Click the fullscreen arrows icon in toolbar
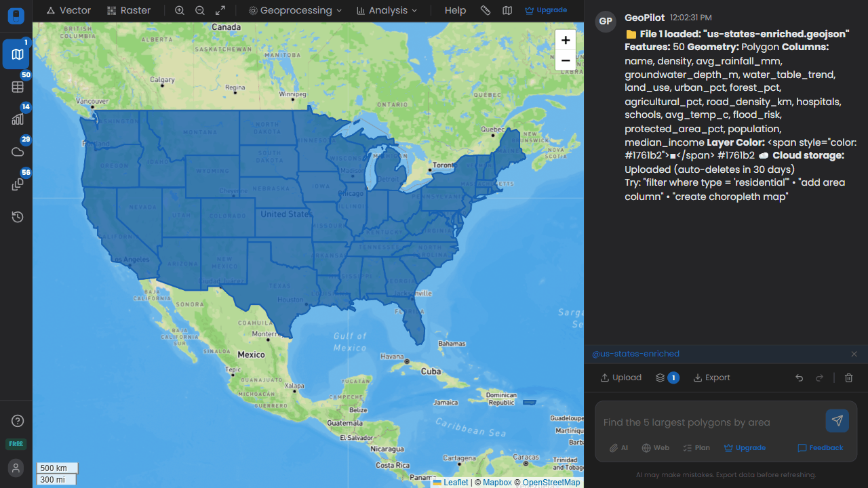 [x=219, y=10]
